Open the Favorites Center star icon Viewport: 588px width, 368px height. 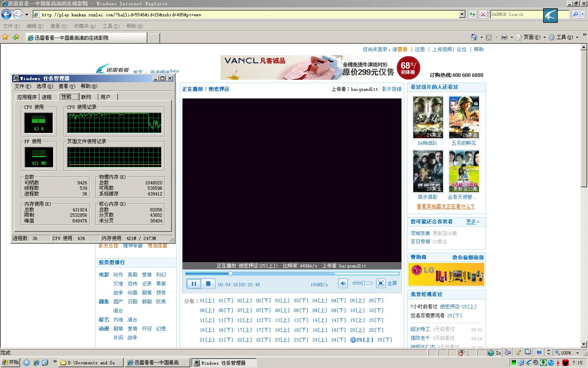[5, 37]
